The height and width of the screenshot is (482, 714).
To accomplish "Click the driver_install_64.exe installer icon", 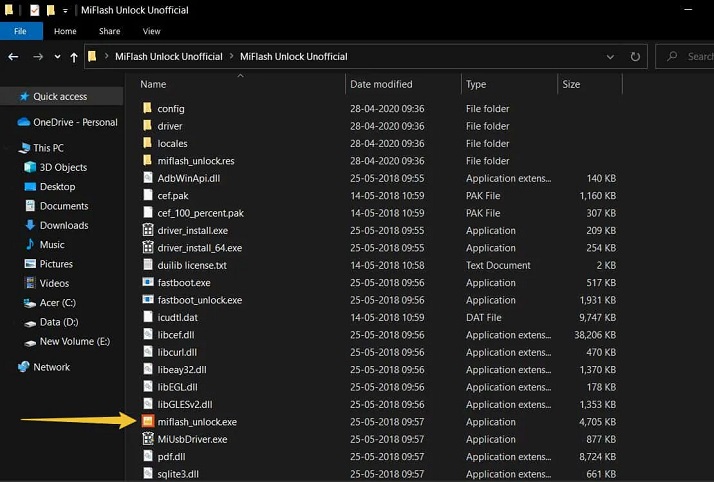I will click(148, 247).
